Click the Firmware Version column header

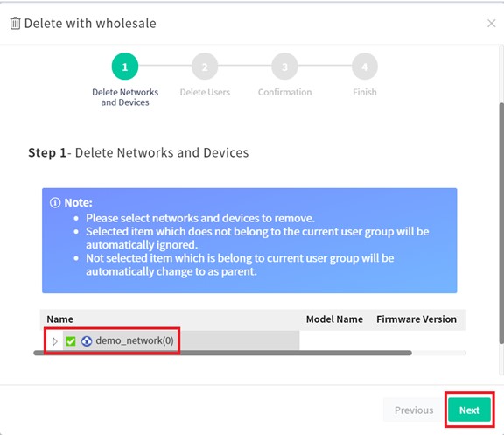pyautogui.click(x=416, y=319)
